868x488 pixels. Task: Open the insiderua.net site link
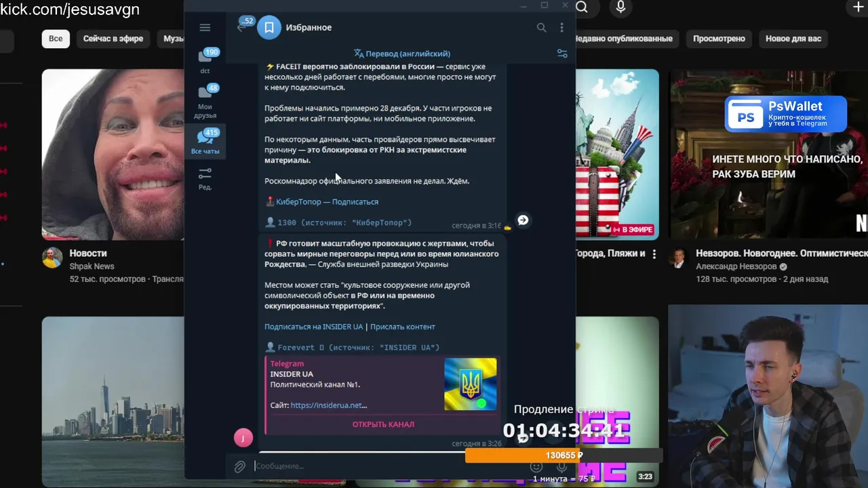click(x=328, y=405)
